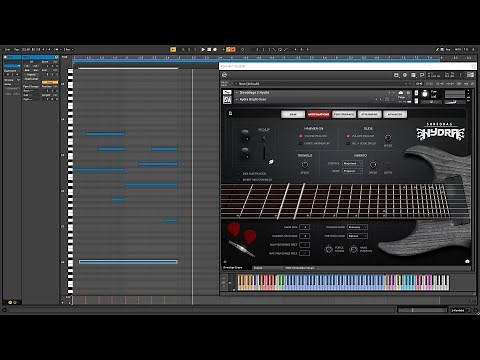
Task: Switch to the PERFORMANCE tab
Action: [x=344, y=114]
